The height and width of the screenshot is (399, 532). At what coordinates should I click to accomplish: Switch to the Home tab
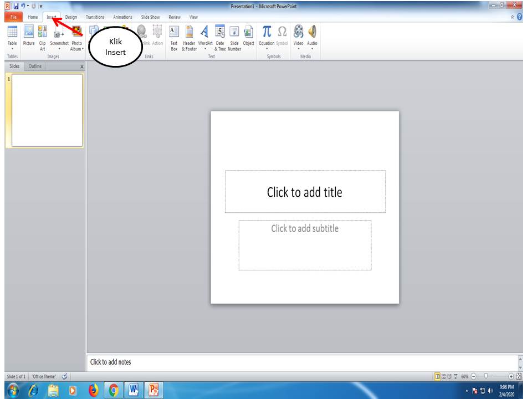pos(33,17)
